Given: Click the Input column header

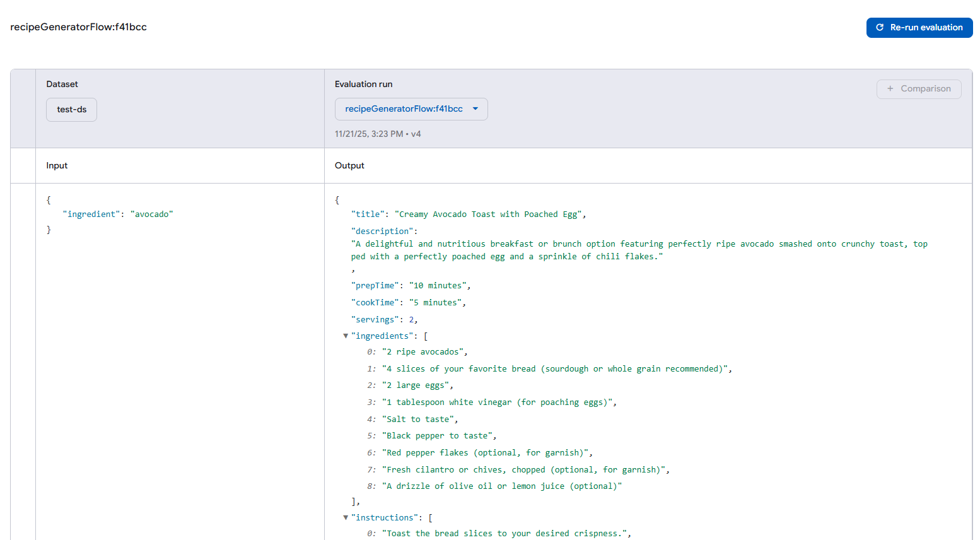Looking at the screenshot, I should [x=57, y=166].
